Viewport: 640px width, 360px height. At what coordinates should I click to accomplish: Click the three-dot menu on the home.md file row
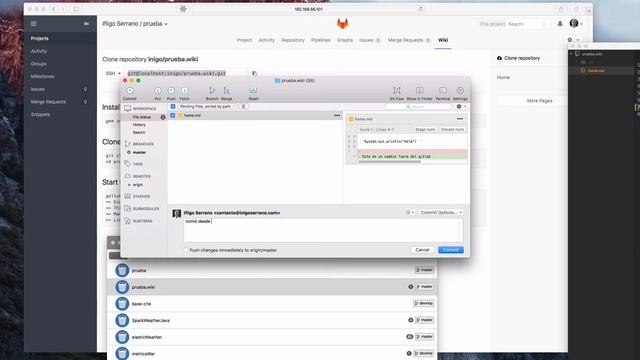[337, 116]
